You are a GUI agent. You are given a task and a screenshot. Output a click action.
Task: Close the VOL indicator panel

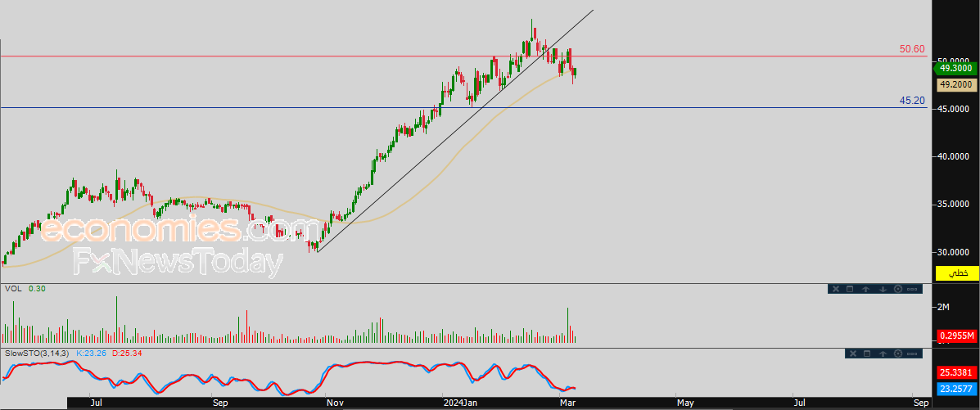click(x=834, y=289)
